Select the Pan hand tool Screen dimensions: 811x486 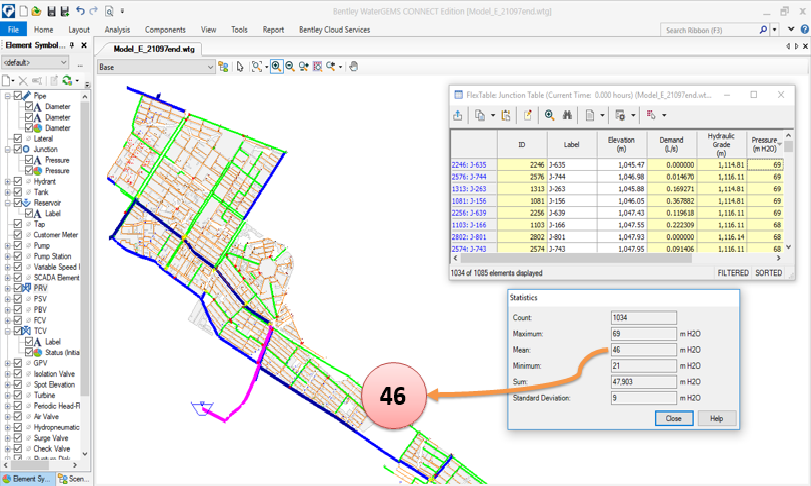pyautogui.click(x=354, y=67)
